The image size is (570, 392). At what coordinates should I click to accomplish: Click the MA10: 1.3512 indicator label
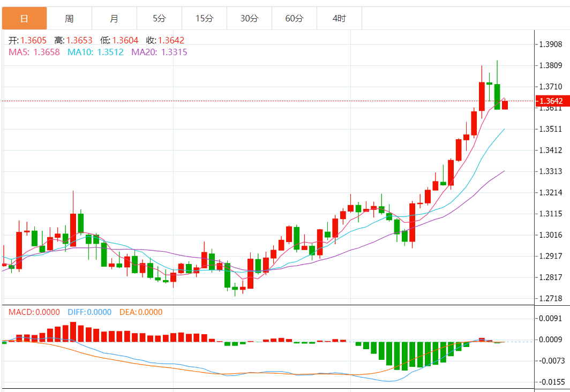95,52
